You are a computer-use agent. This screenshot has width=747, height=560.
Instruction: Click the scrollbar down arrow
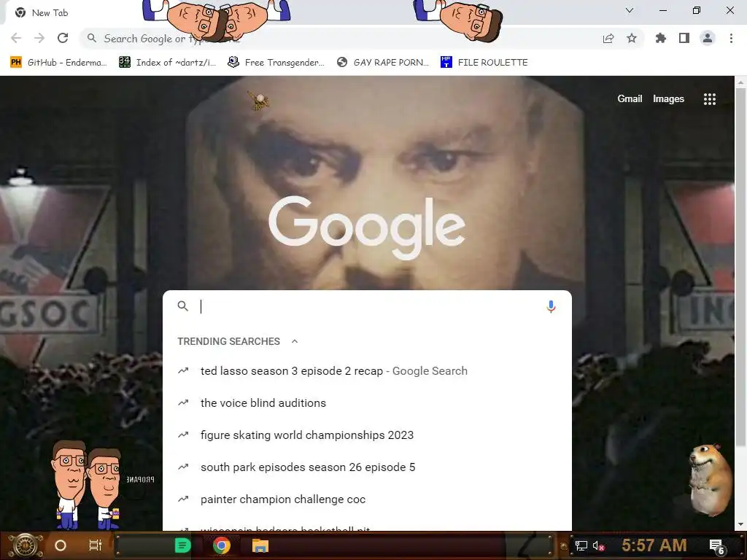(x=740, y=524)
